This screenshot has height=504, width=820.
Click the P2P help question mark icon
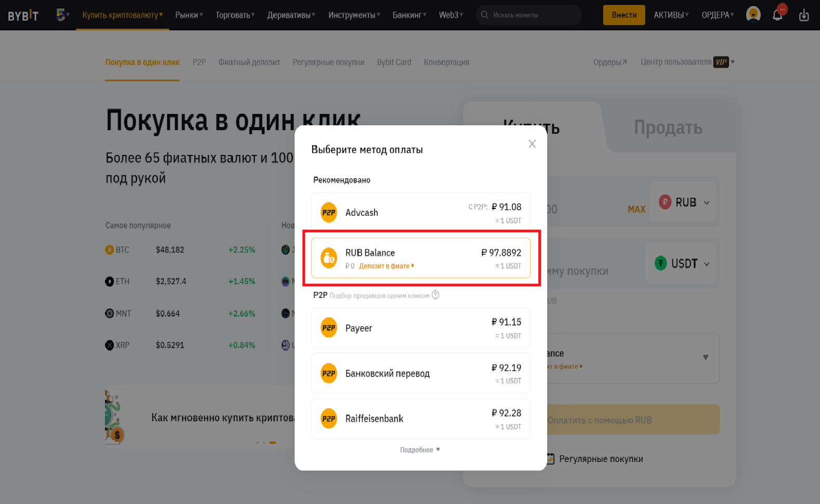click(x=435, y=295)
